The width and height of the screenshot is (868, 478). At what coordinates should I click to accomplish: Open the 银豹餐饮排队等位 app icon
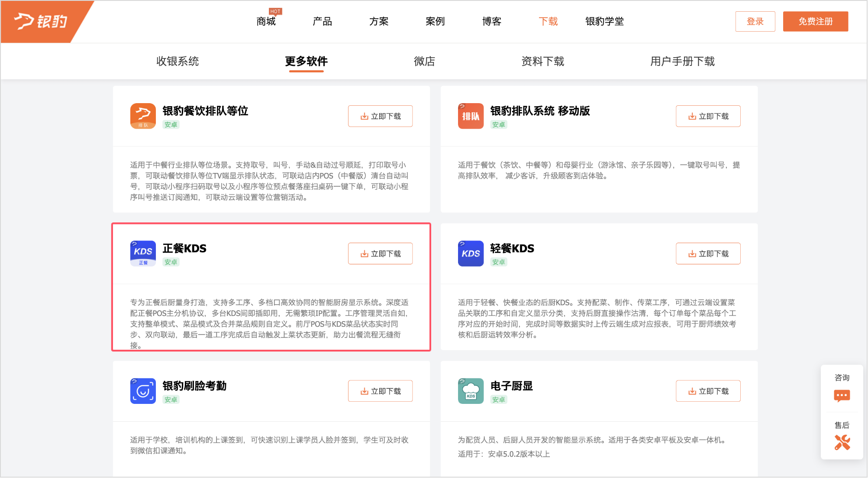coord(143,116)
